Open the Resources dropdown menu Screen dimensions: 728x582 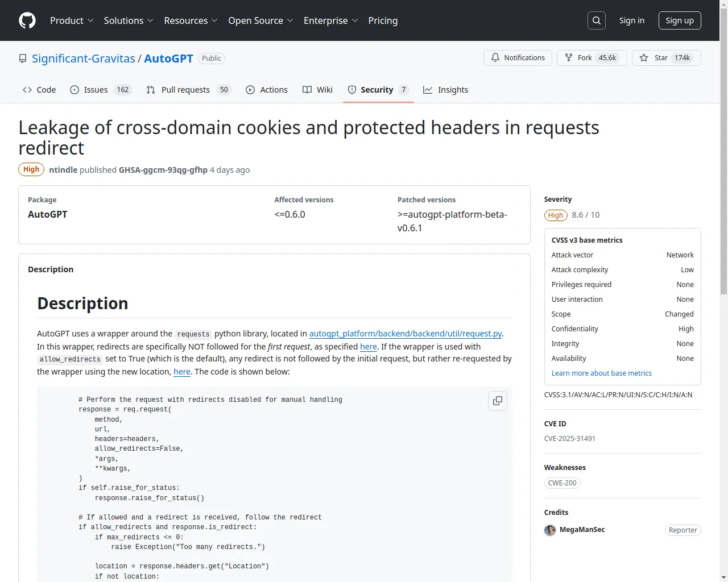click(x=191, y=20)
